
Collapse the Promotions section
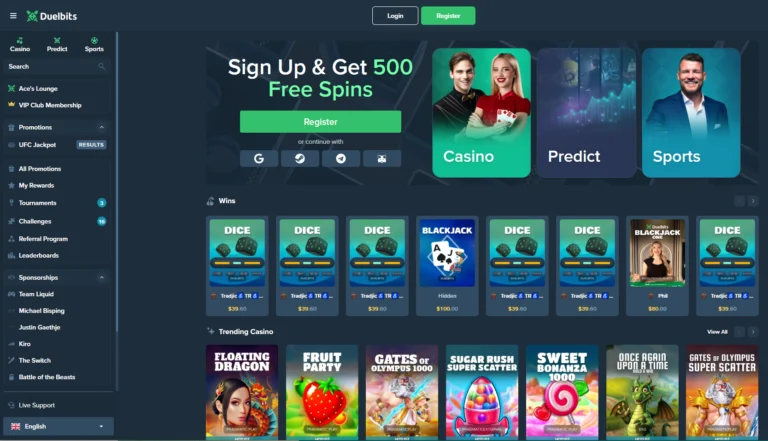tap(101, 127)
